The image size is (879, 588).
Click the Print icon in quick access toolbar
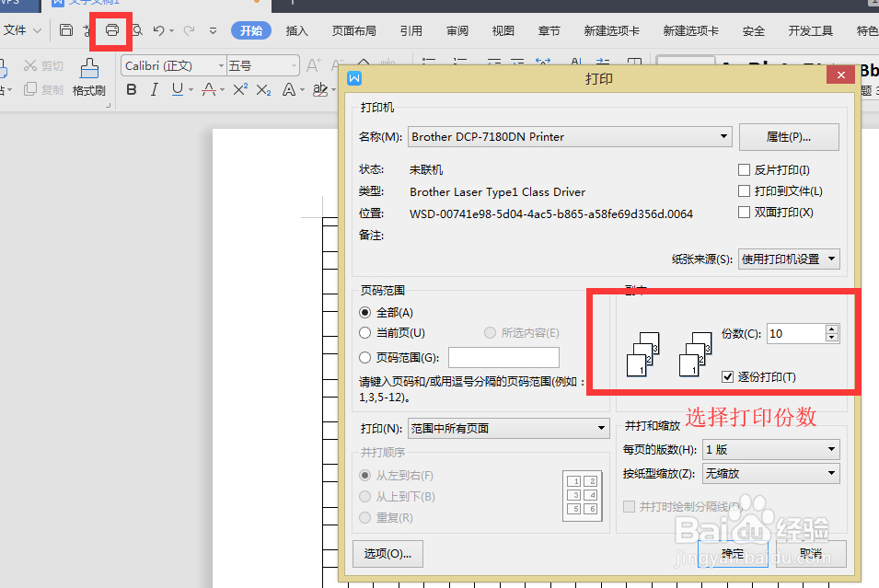pos(111,30)
